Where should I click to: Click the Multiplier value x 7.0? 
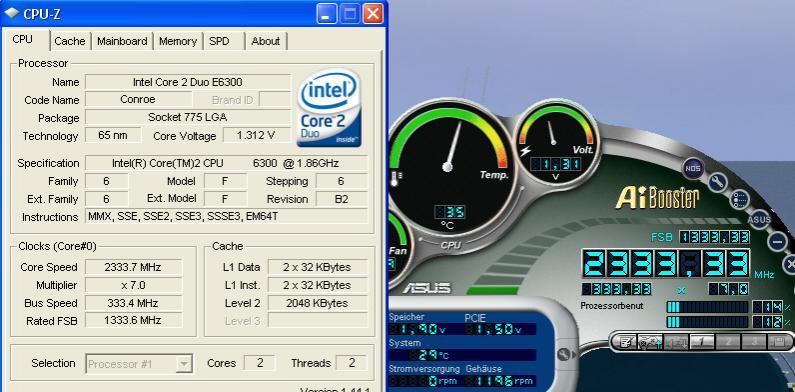pos(133,285)
